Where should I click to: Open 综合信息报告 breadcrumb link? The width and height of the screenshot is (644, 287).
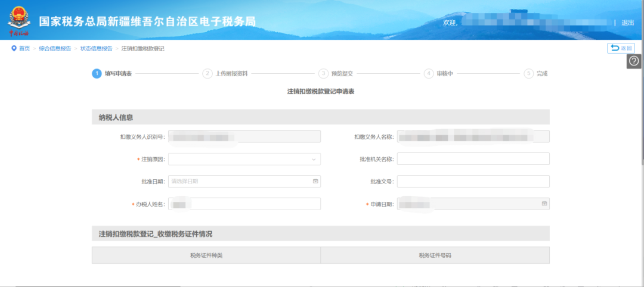click(x=55, y=49)
